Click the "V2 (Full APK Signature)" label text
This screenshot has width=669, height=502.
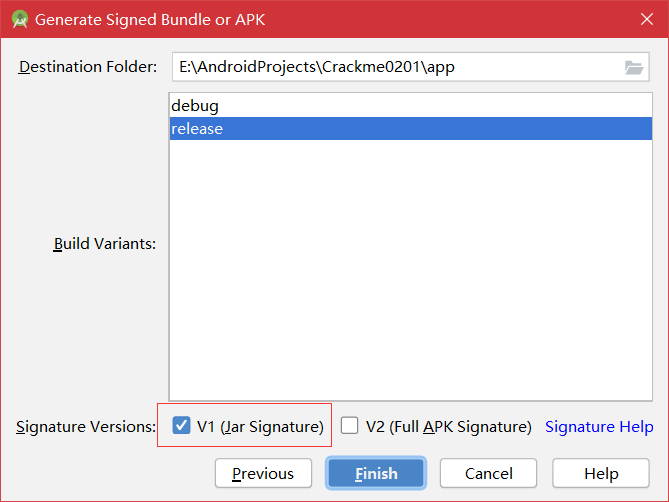(448, 427)
